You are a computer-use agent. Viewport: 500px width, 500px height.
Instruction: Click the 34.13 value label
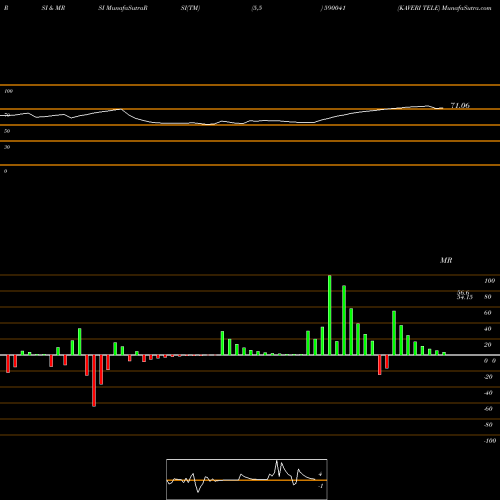[465, 297]
